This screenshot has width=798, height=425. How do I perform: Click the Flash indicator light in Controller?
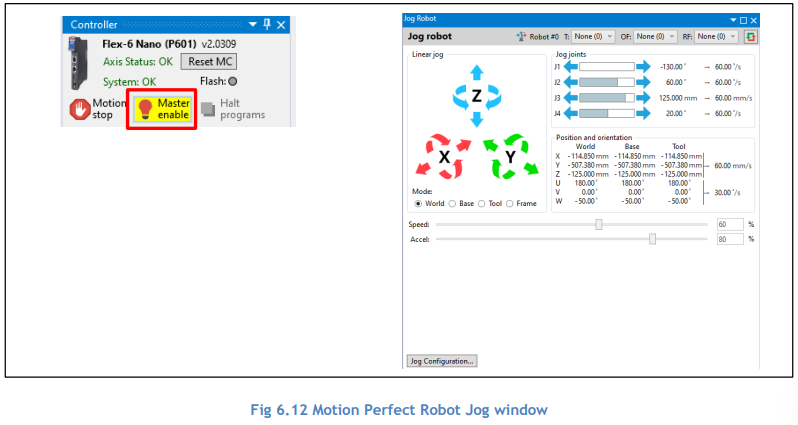[233, 81]
